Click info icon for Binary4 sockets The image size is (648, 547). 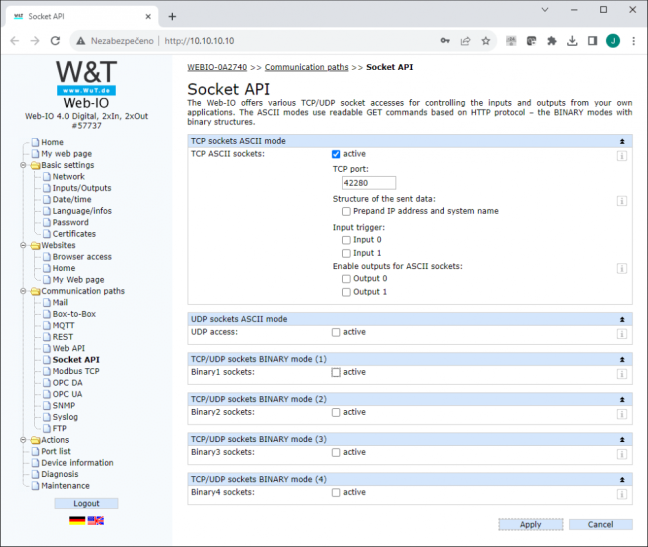(622, 494)
